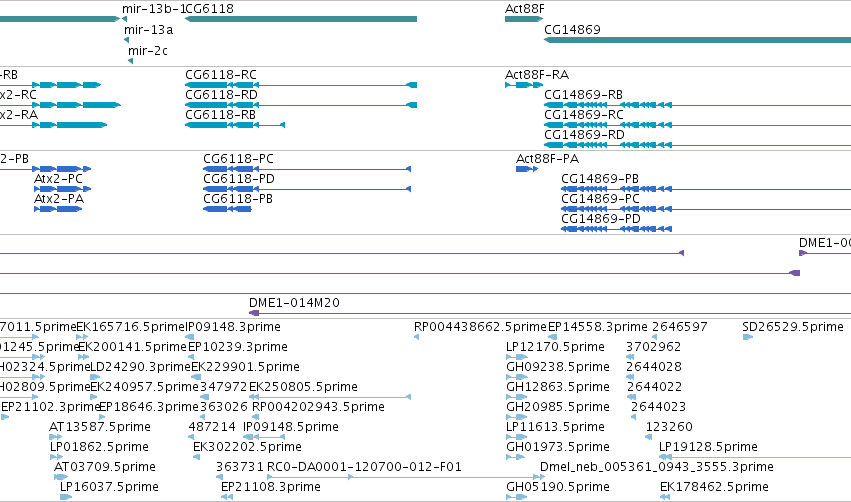Click EST LP12170.5prime label
851x502 pixels.
coord(555,347)
